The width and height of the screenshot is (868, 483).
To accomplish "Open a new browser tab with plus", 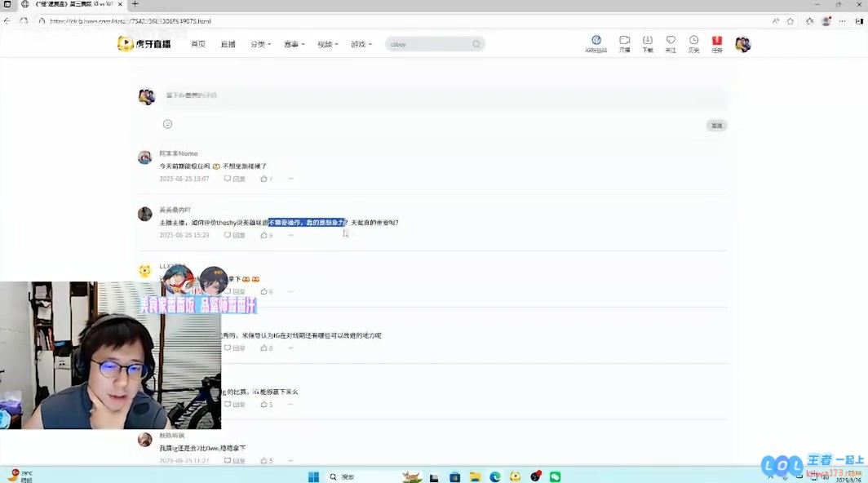I will pos(135,4).
